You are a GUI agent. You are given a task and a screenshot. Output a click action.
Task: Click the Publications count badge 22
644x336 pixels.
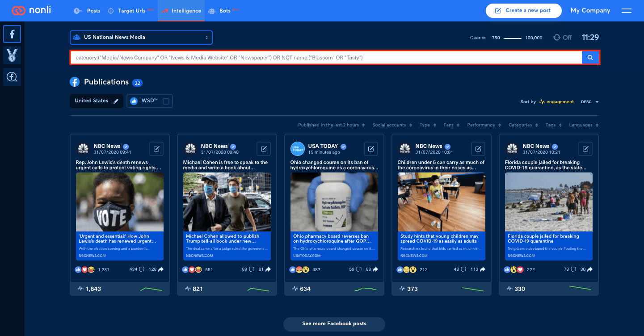tap(138, 83)
